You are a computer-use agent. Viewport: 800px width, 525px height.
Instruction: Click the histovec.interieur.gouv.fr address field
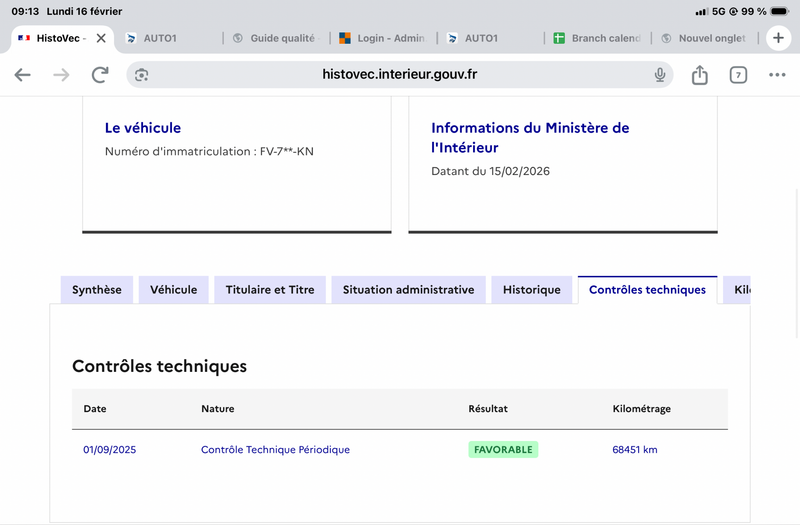(x=400, y=75)
